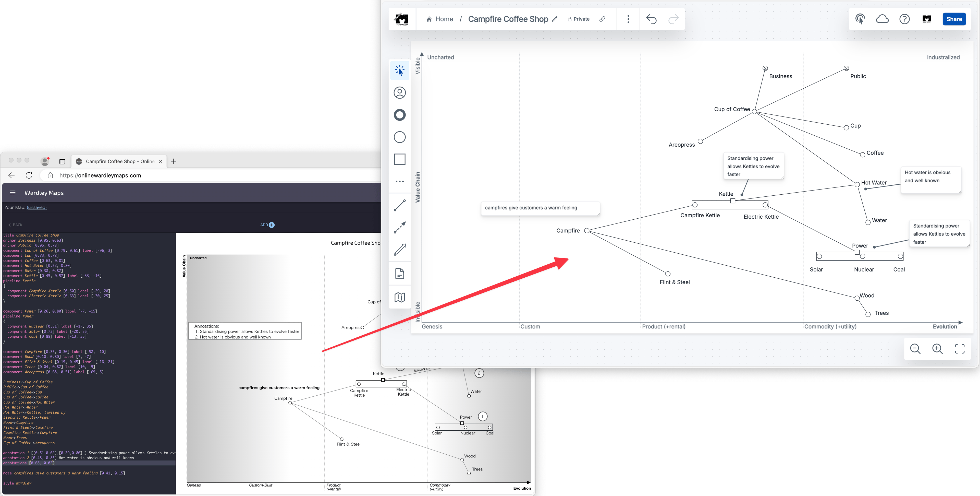Open the three-dot more options menu
Image resolution: width=980 pixels, height=496 pixels.
628,19
